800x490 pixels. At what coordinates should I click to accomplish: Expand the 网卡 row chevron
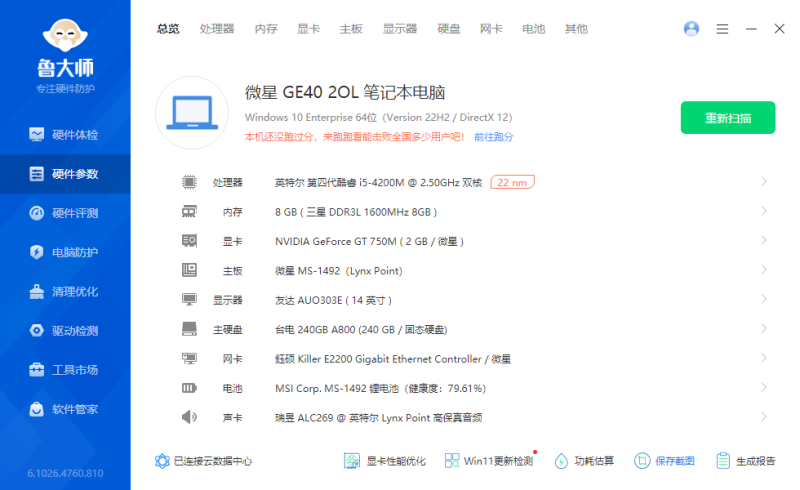point(764,358)
